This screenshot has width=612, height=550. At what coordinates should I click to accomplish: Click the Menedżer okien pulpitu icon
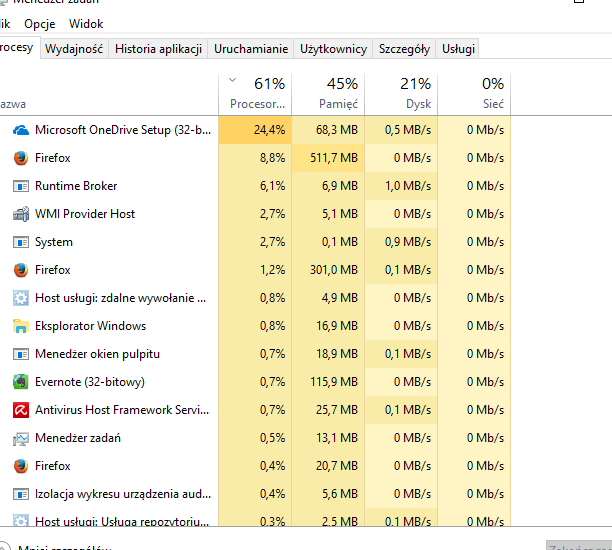[x=21, y=354]
